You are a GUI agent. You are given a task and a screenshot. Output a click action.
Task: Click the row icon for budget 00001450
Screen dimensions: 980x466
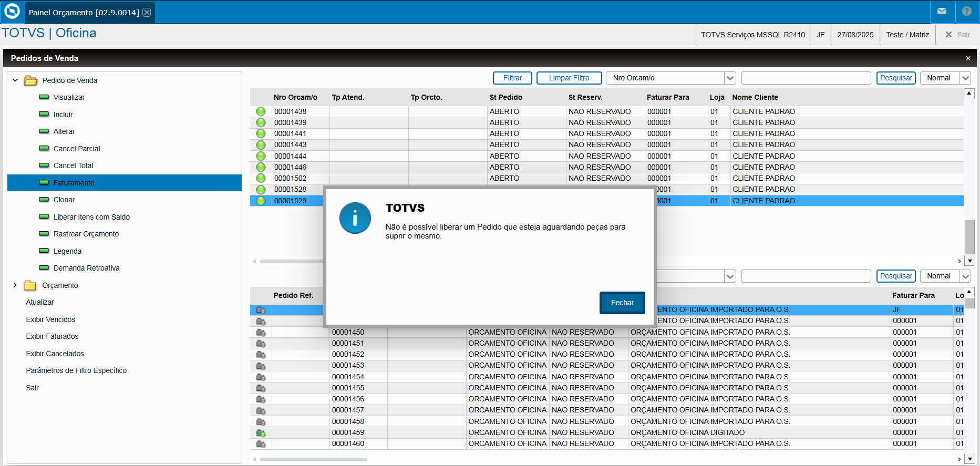261,332
